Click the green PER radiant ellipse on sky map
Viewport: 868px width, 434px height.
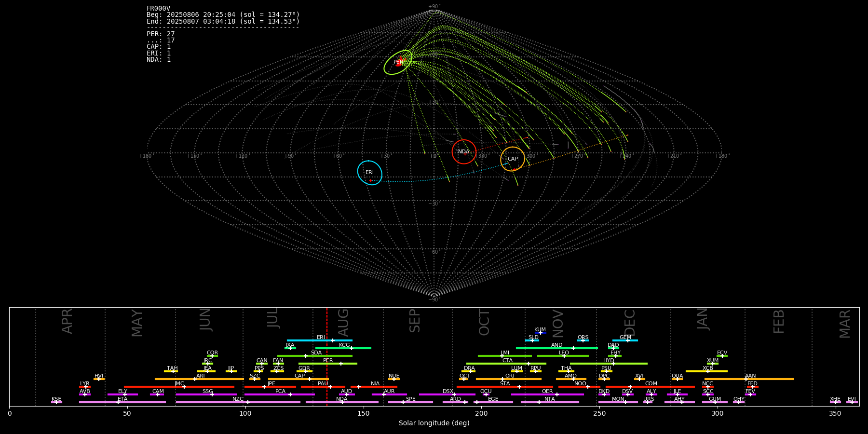click(398, 62)
